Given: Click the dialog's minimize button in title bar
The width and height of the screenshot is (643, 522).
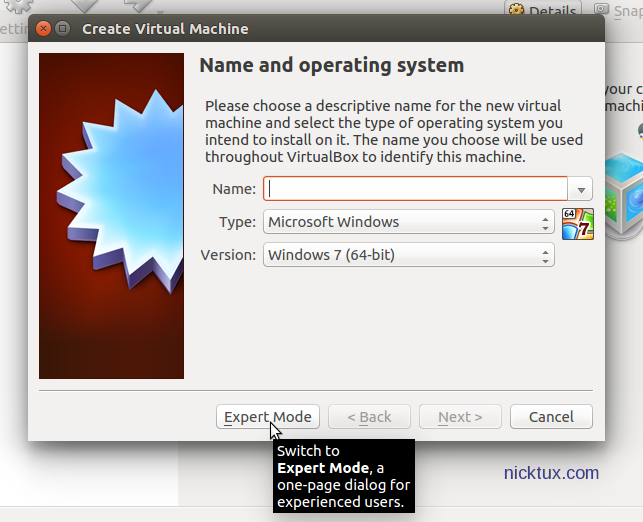Looking at the screenshot, I should click(63, 29).
